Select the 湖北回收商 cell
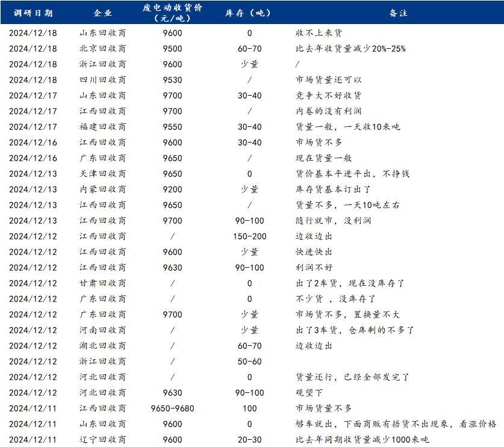The height and width of the screenshot is (447, 504). (102, 346)
